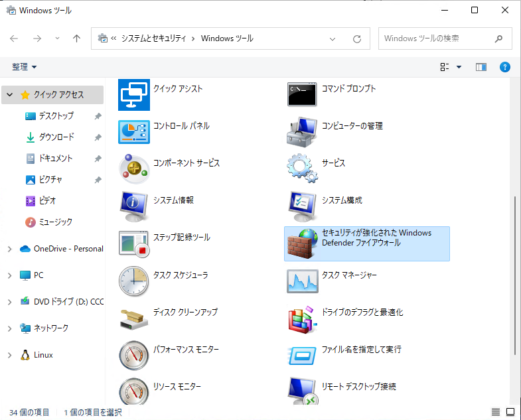Viewport: 521px width, 420px height.
Task: Click the サービス label text
Action: (x=333, y=163)
